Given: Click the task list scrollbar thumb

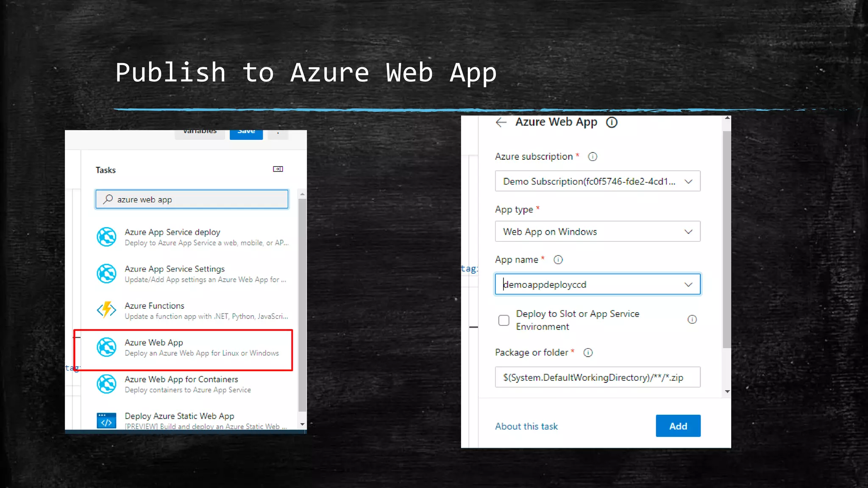Looking at the screenshot, I should [x=302, y=305].
